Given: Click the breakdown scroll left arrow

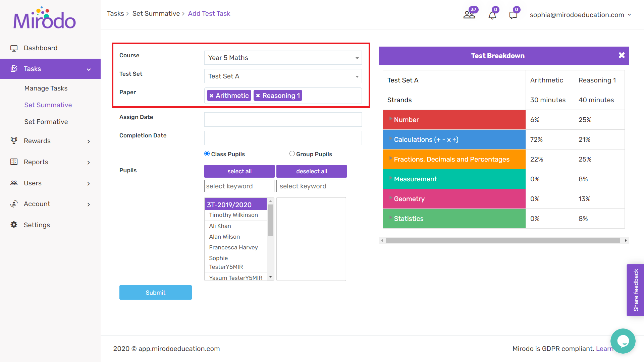Looking at the screenshot, I should (382, 240).
